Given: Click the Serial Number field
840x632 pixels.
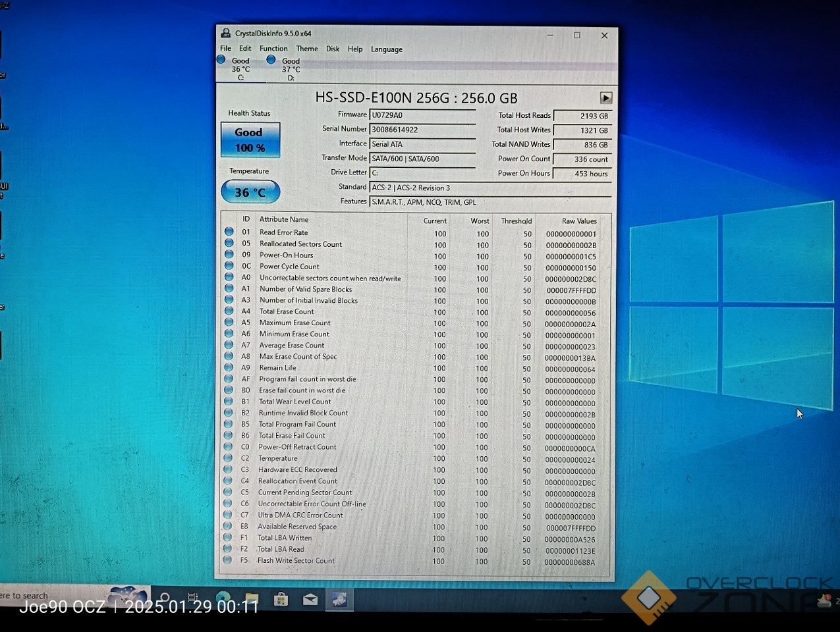Looking at the screenshot, I should tap(422, 130).
